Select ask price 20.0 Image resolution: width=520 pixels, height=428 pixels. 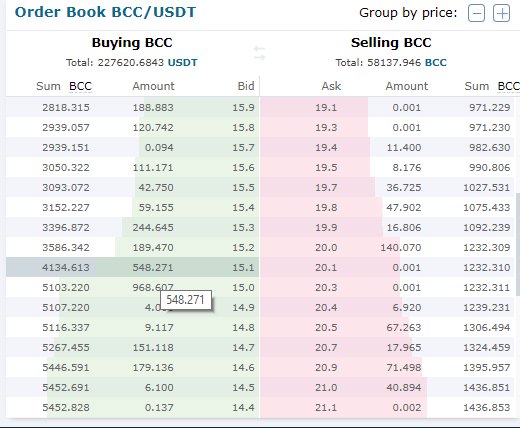[326, 247]
